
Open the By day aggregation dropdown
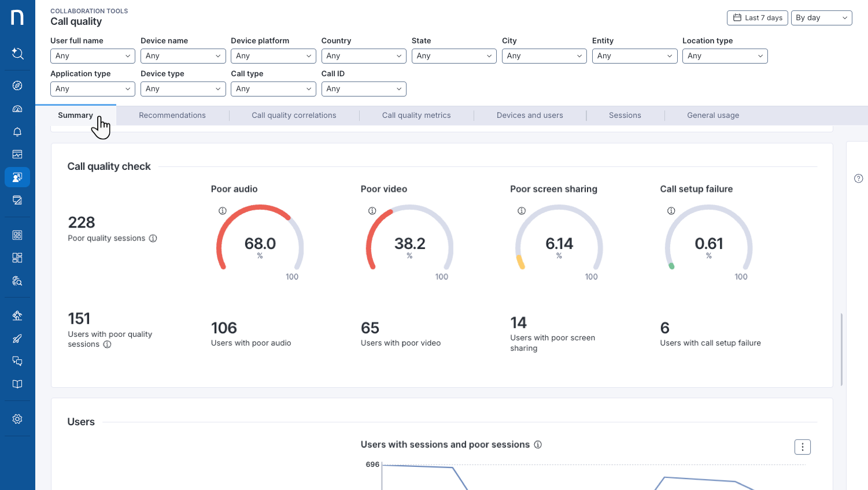click(x=821, y=17)
